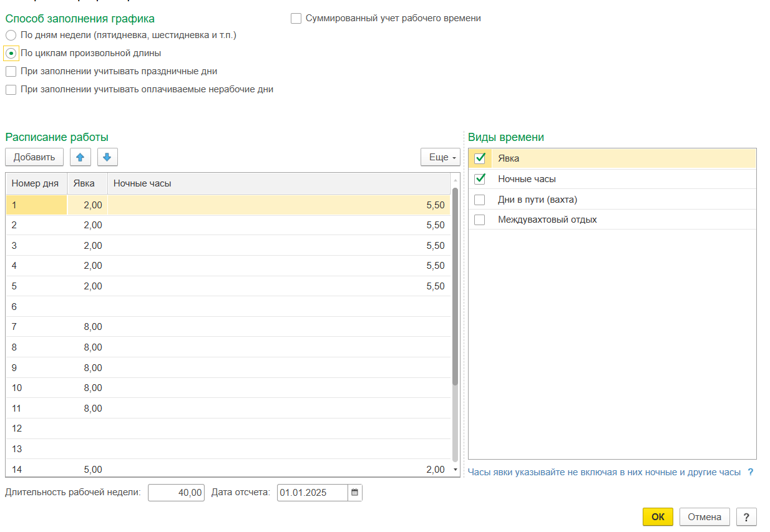Enable Дни в пути (вахта) checkbox
This screenshot has width=770, height=532.
pyautogui.click(x=480, y=200)
